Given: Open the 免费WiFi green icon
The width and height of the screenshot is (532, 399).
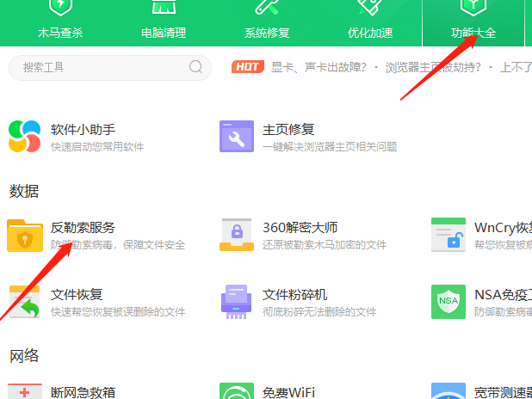Looking at the screenshot, I should point(237,391).
